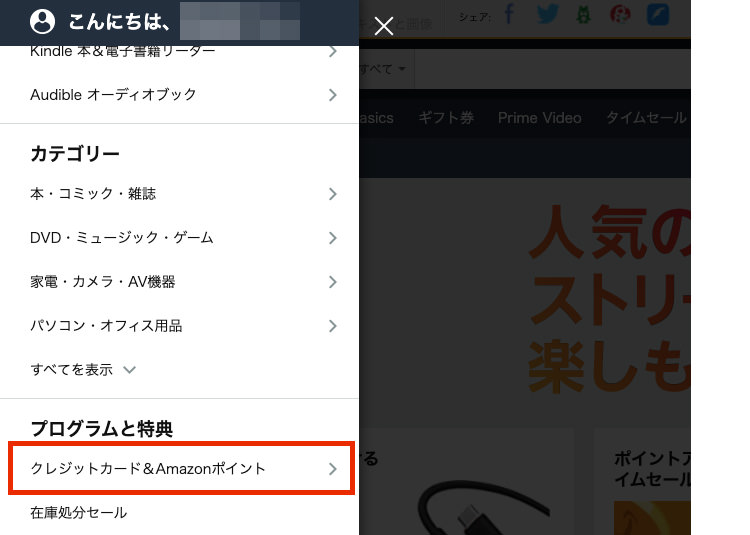Click Prime Video in the navigation bar
750x535 pixels.
540,118
